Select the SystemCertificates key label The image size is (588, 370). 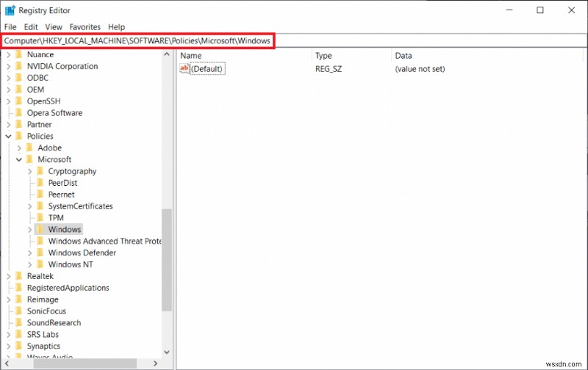[x=80, y=206]
